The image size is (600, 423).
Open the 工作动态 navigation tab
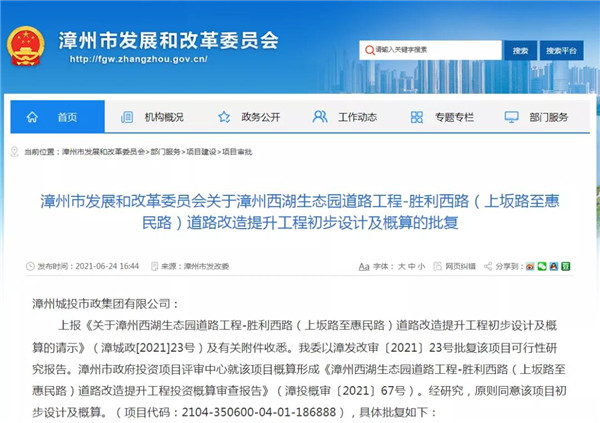[x=346, y=117]
